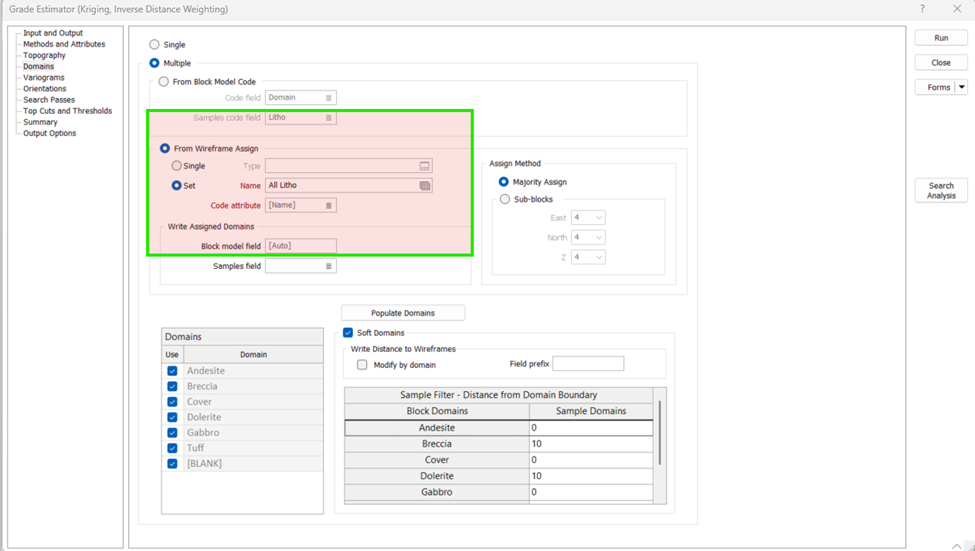Enable the Modify by domain checkbox
This screenshot has width=975, height=551.
362,365
